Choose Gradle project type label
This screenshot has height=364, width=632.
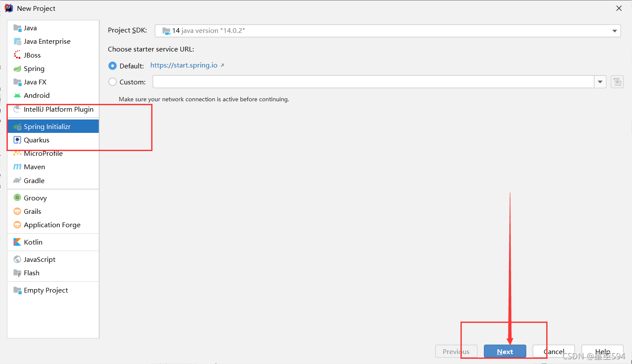pos(34,181)
